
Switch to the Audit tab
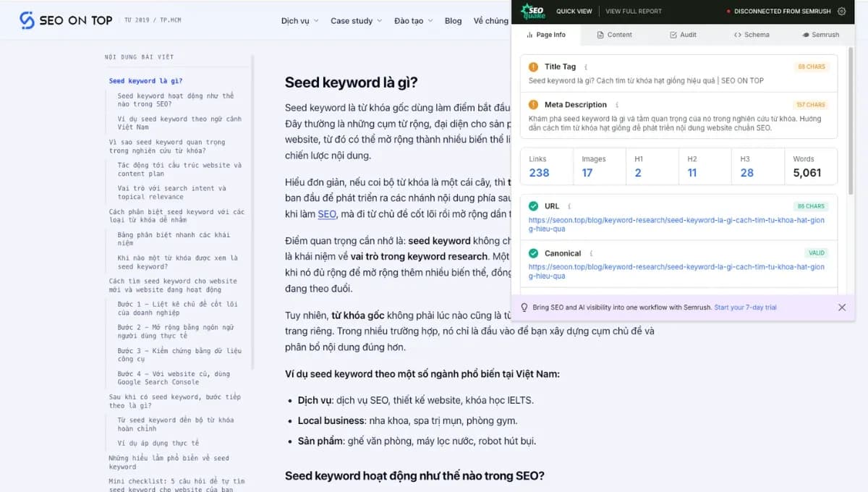[683, 35]
